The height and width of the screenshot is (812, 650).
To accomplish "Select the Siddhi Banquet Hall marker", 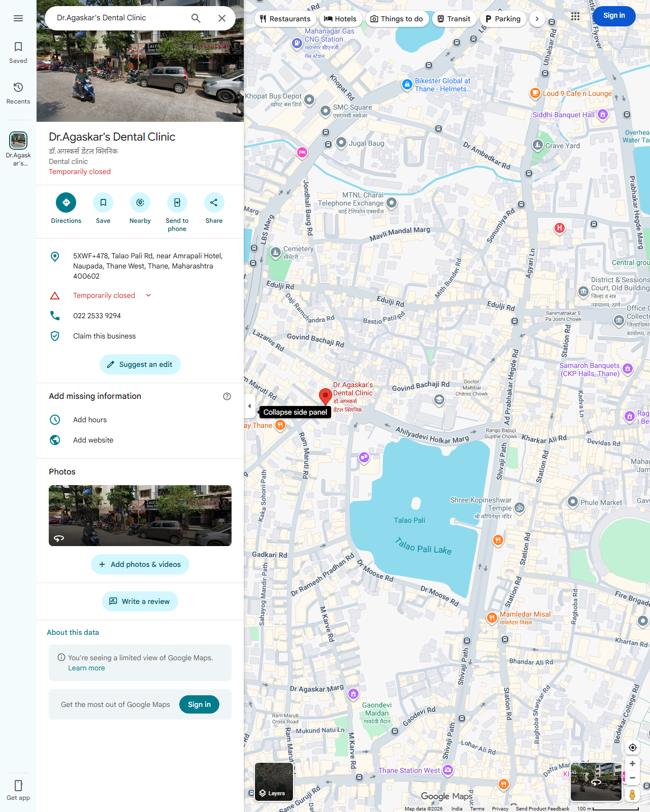I will pos(603,115).
